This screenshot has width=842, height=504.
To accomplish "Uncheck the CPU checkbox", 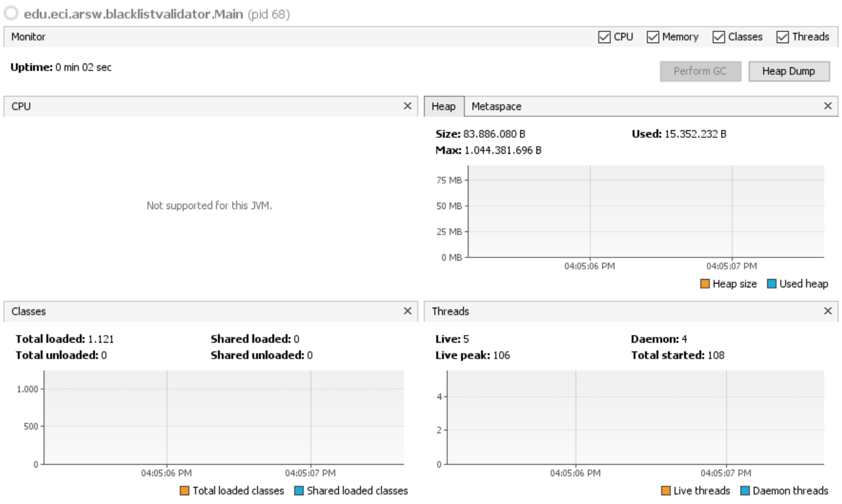I will pos(604,37).
